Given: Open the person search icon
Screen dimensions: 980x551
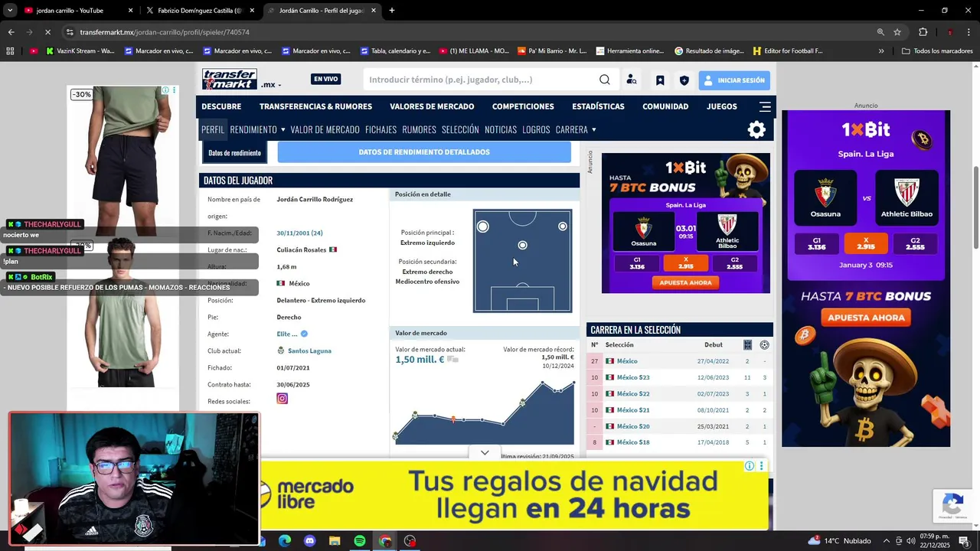Looking at the screenshot, I should 632,80.
